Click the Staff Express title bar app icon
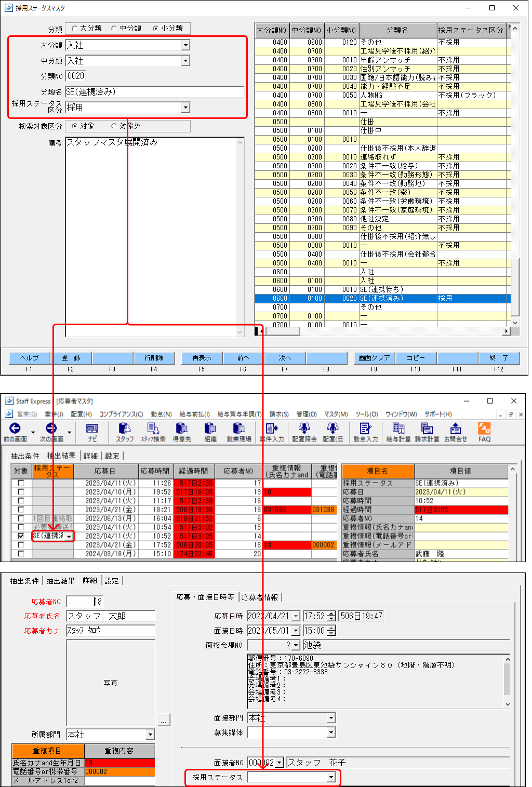Image resolution: width=532 pixels, height=787 pixels. tap(9, 401)
